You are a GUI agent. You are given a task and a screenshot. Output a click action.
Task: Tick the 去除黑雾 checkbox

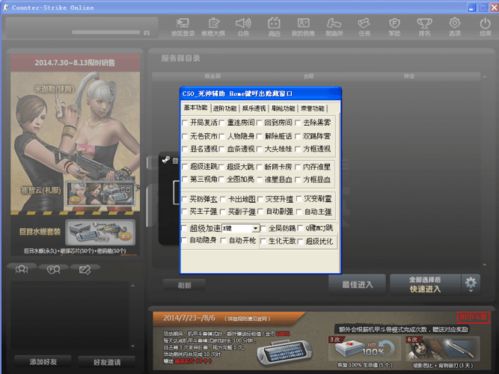[x=298, y=123]
